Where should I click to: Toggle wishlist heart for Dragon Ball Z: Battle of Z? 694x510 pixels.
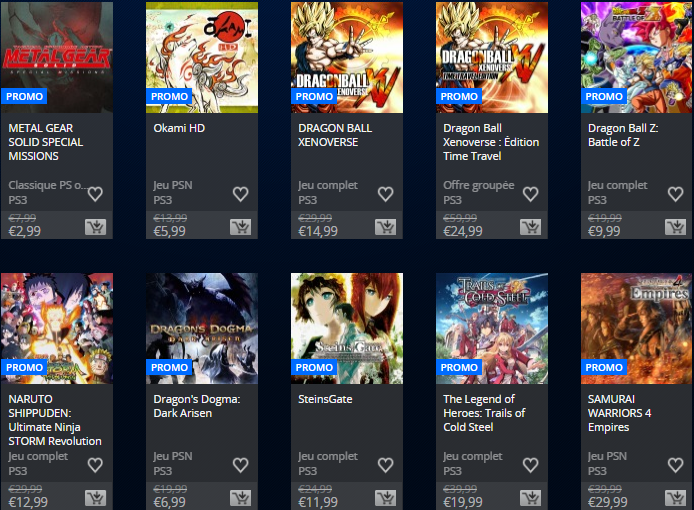[x=675, y=194]
